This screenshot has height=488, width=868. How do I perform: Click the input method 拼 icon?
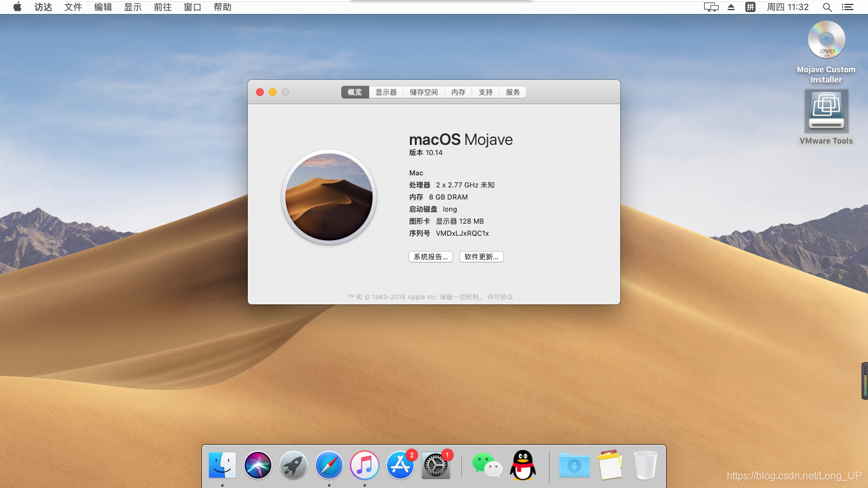(x=750, y=7)
